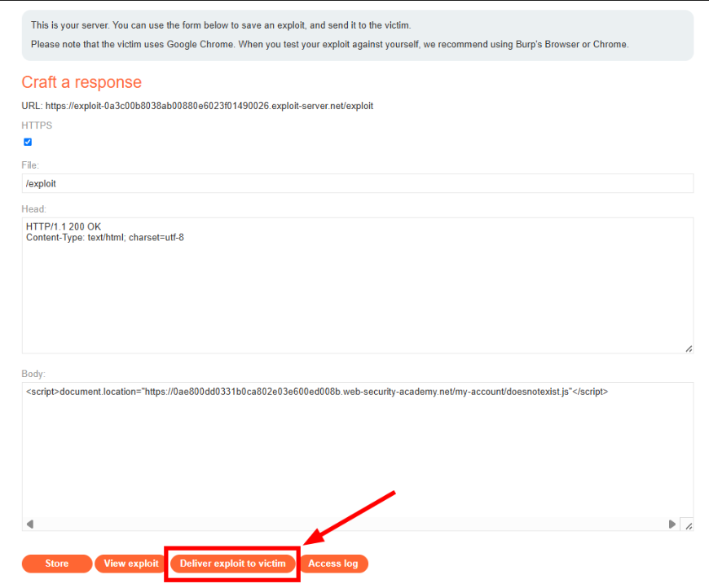Click the Store button

click(57, 564)
